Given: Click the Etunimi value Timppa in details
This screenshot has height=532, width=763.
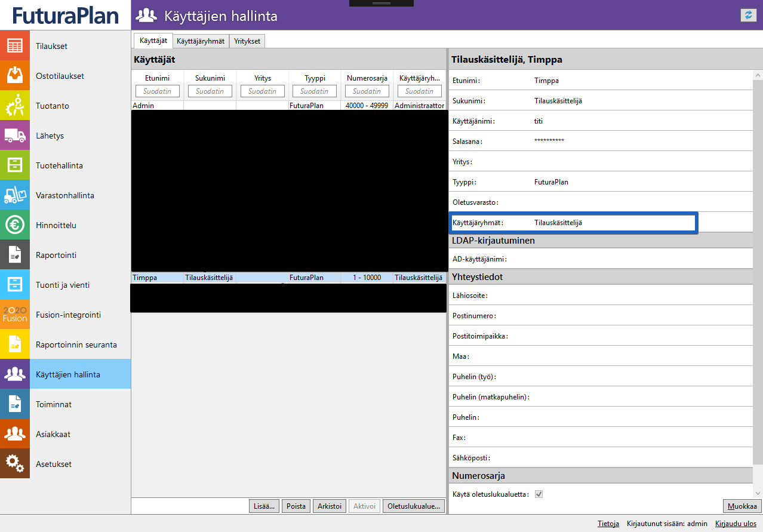Looking at the screenshot, I should click(546, 81).
